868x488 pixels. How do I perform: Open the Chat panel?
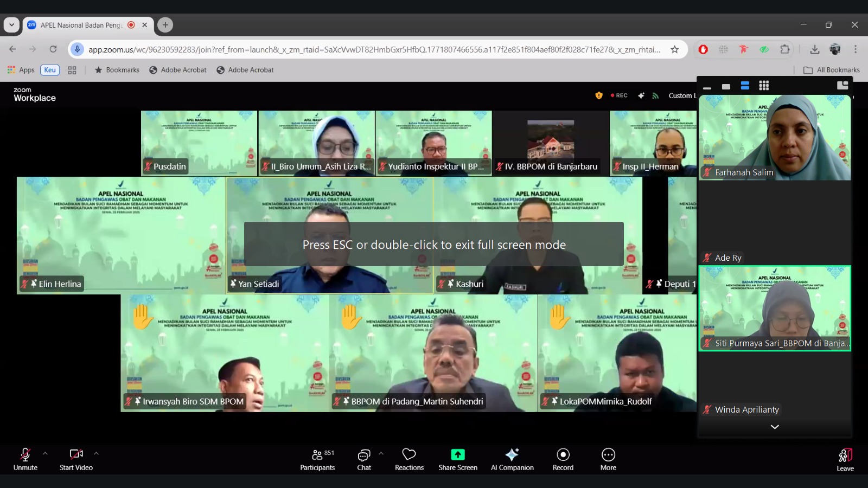364,459
